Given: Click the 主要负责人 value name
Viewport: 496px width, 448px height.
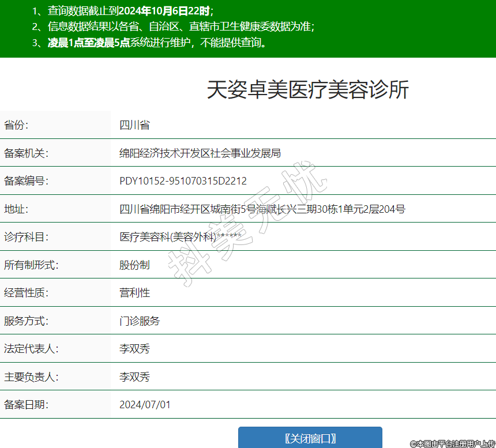Looking at the screenshot, I should 134,377.
